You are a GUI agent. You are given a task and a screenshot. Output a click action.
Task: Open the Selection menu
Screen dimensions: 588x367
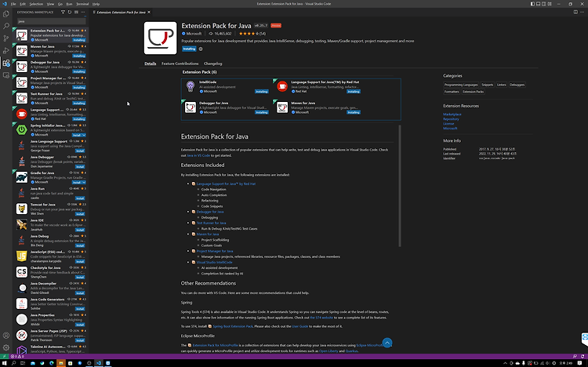click(x=36, y=4)
